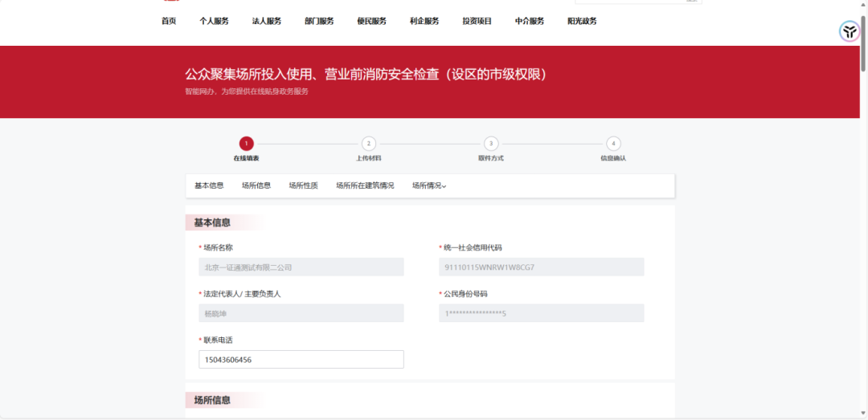Switch to the 基本信息 tab
This screenshot has width=868, height=420.
(209, 186)
